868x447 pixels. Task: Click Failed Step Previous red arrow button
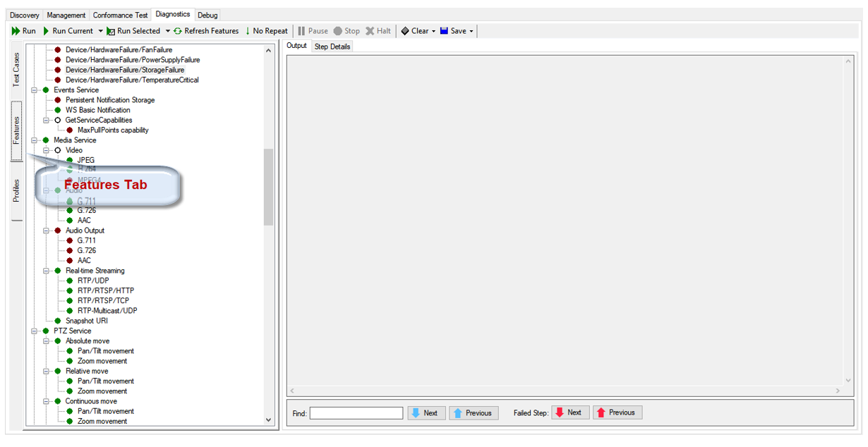(x=617, y=412)
